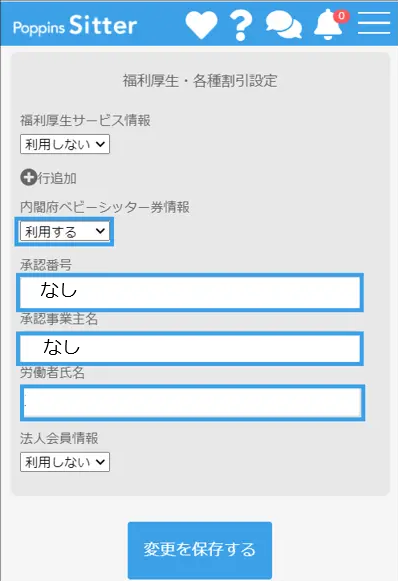The image size is (398, 581).
Task: Click the plus icon beside 行追加
Action: click(29, 177)
